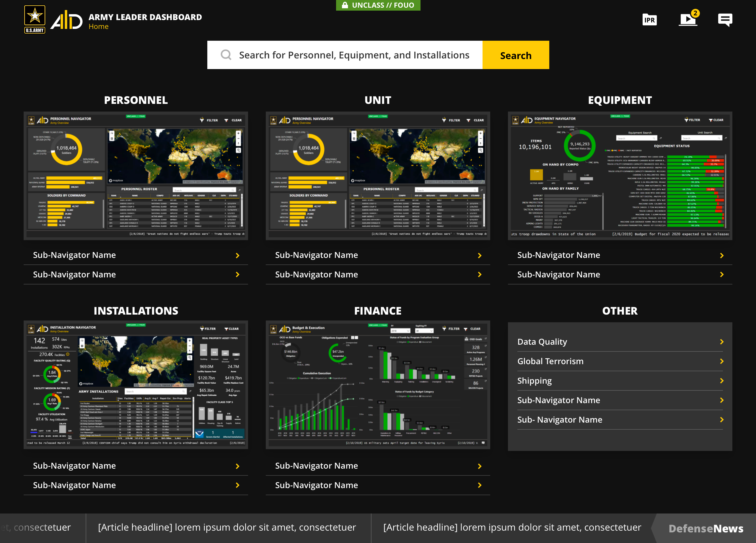Click the DefenseNews logo in the ticker
This screenshot has height=543, width=756.
pyautogui.click(x=706, y=528)
